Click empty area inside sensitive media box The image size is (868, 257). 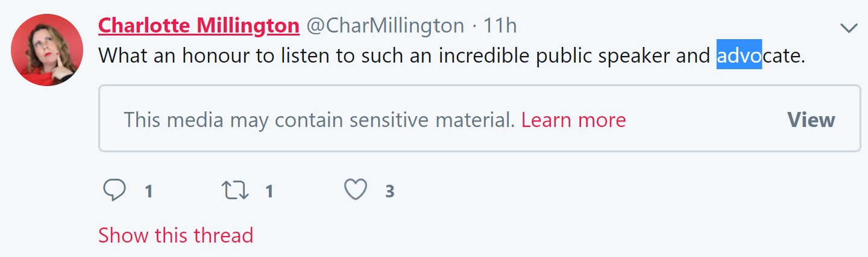pyautogui.click(x=705, y=120)
